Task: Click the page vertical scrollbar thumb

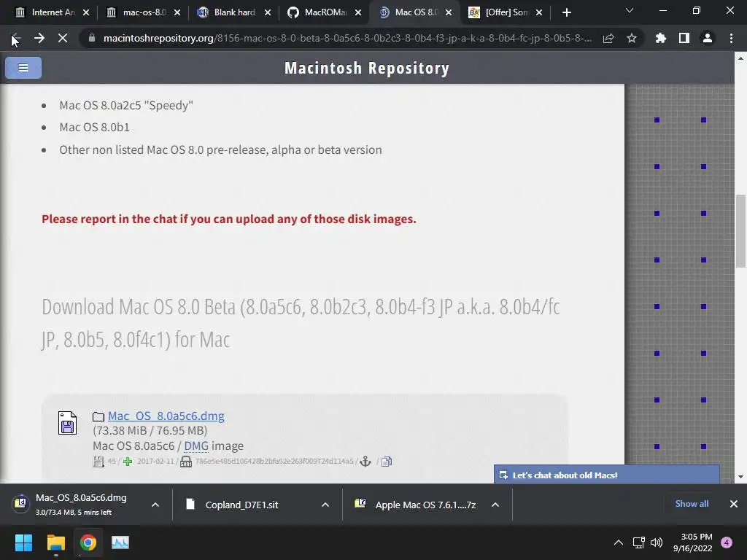Action: pyautogui.click(x=740, y=231)
